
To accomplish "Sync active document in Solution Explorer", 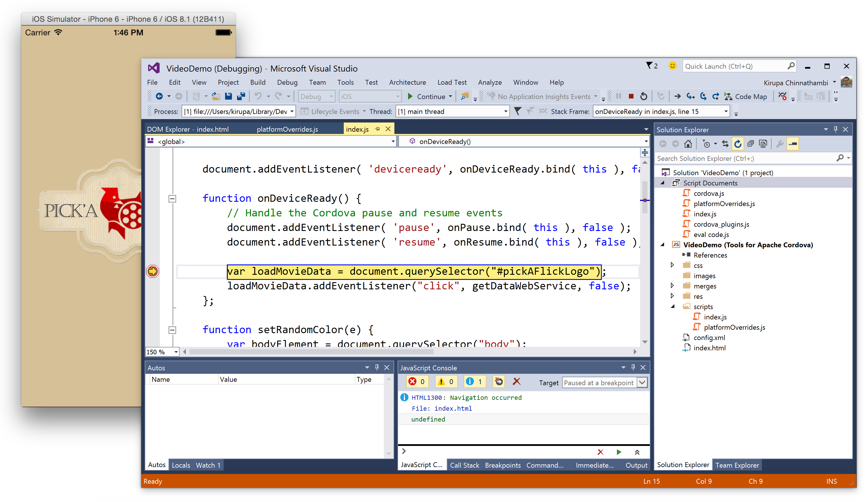I will click(x=725, y=143).
